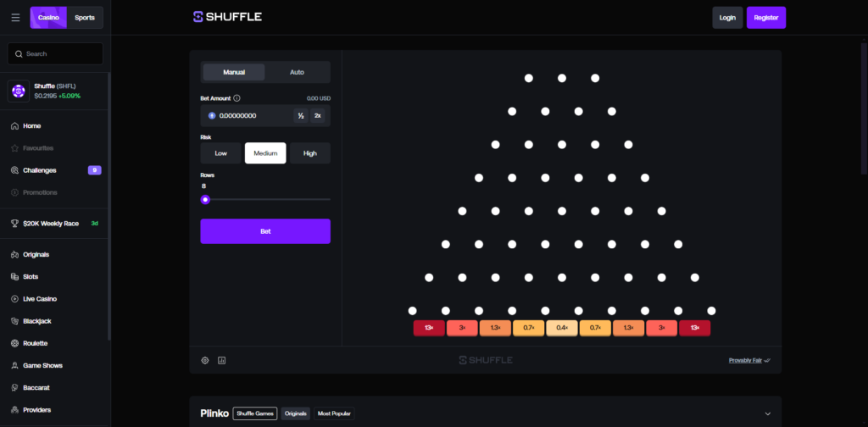This screenshot has width=868, height=427.
Task: Click the Home house icon
Action: pyautogui.click(x=15, y=126)
